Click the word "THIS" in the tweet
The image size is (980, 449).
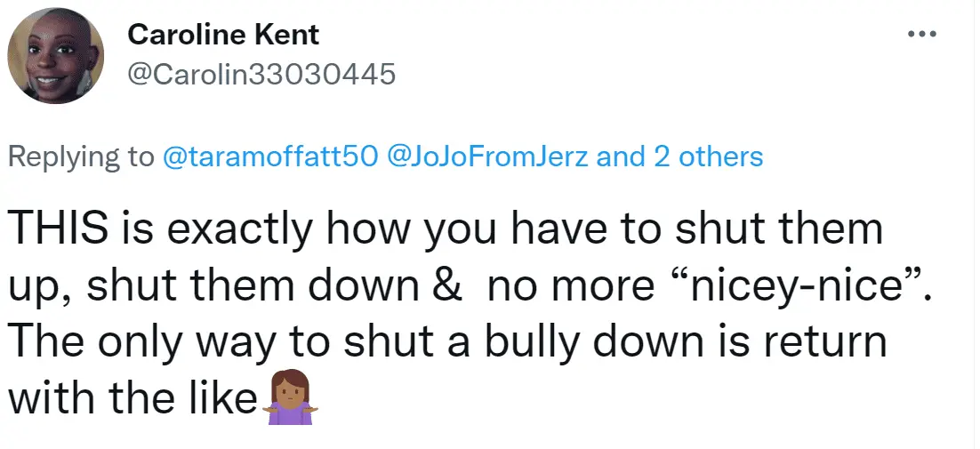pos(66,229)
